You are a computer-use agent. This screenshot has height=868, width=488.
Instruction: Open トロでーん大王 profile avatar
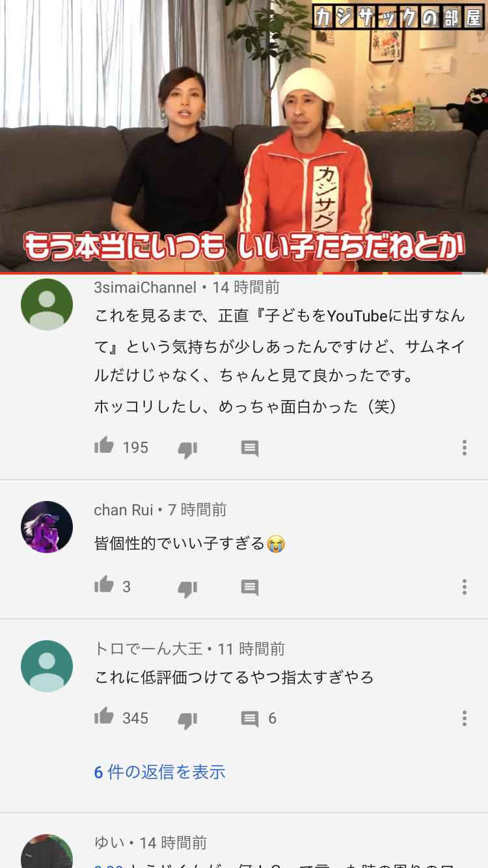[x=47, y=666]
